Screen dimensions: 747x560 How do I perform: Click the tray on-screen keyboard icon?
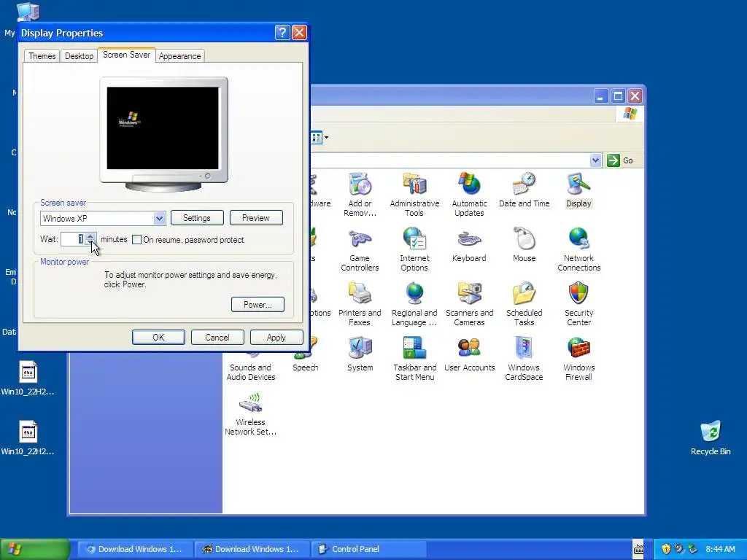pos(638,549)
